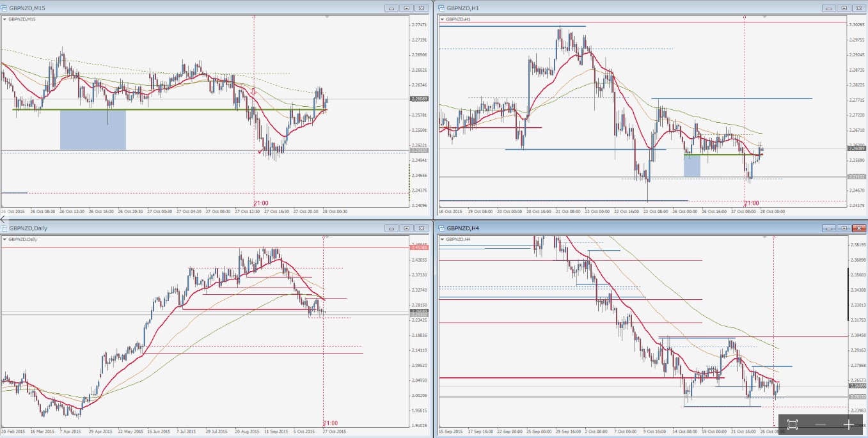Click the GBPNZD,M15 window chart icon
This screenshot has width=868, height=438.
point(5,8)
